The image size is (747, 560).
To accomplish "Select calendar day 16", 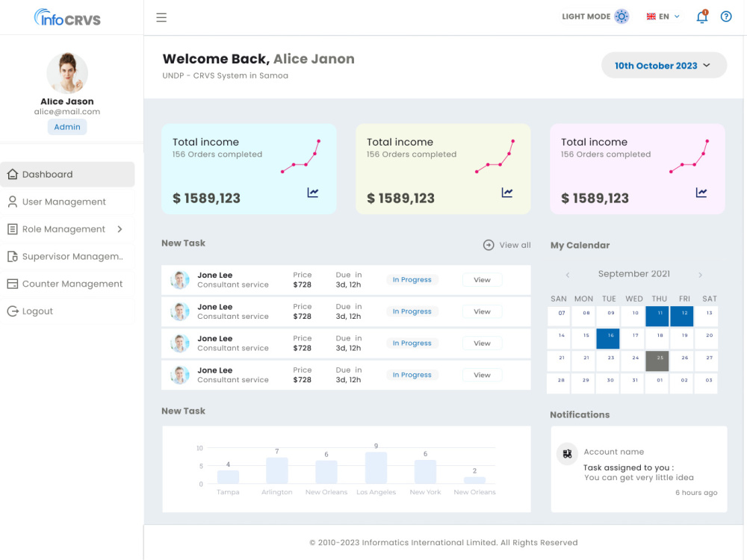I will [x=608, y=338].
